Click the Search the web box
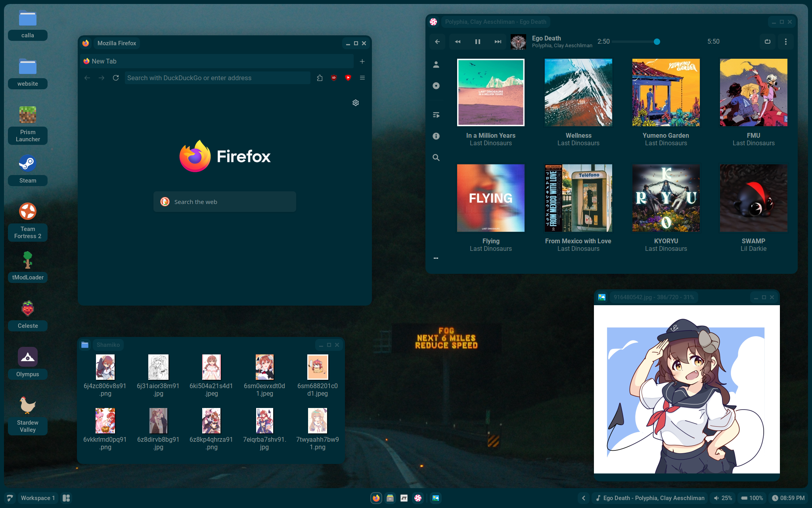This screenshot has height=508, width=812. point(225,202)
